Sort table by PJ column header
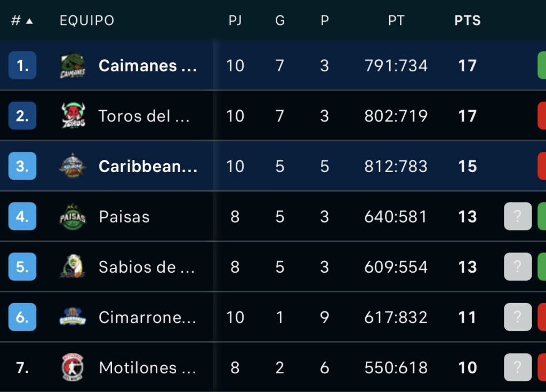Screen dimensions: 546x392 tap(235, 21)
